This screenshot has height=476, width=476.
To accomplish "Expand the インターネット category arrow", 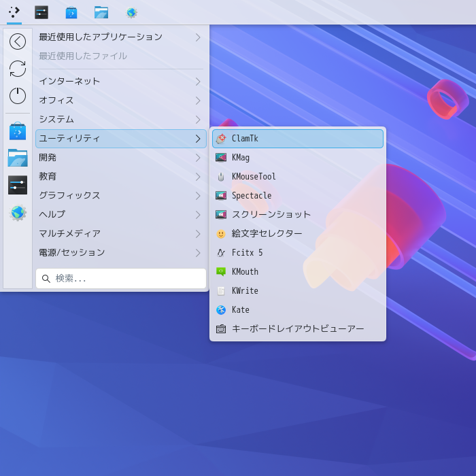I will [x=198, y=82].
